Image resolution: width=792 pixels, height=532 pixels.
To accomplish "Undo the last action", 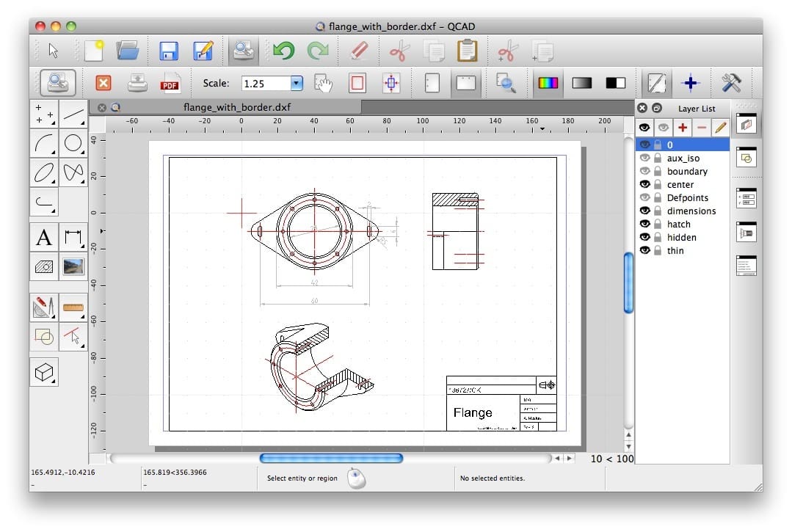I will (x=283, y=51).
